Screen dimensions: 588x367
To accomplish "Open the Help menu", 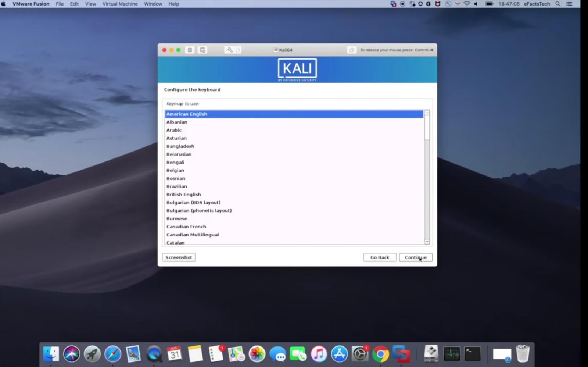I will click(174, 4).
